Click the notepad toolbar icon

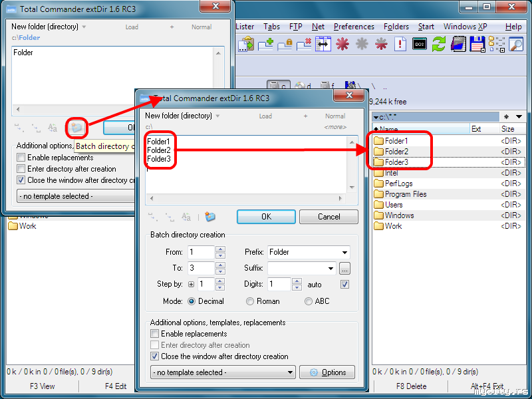[458, 44]
